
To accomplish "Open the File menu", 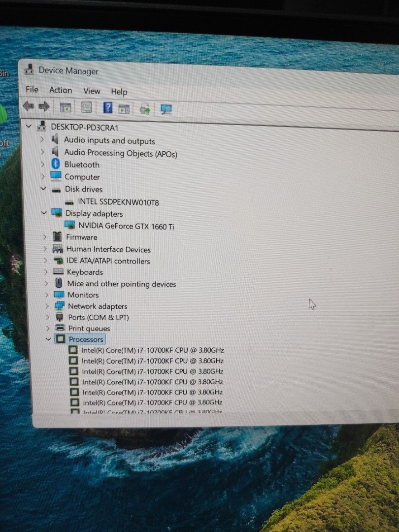I will pyautogui.click(x=32, y=90).
